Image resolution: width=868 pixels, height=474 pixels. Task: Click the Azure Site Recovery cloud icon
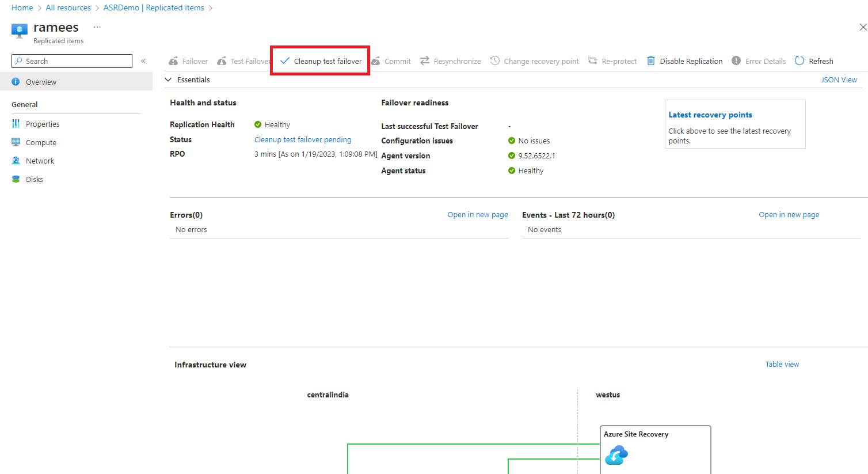[x=616, y=455]
